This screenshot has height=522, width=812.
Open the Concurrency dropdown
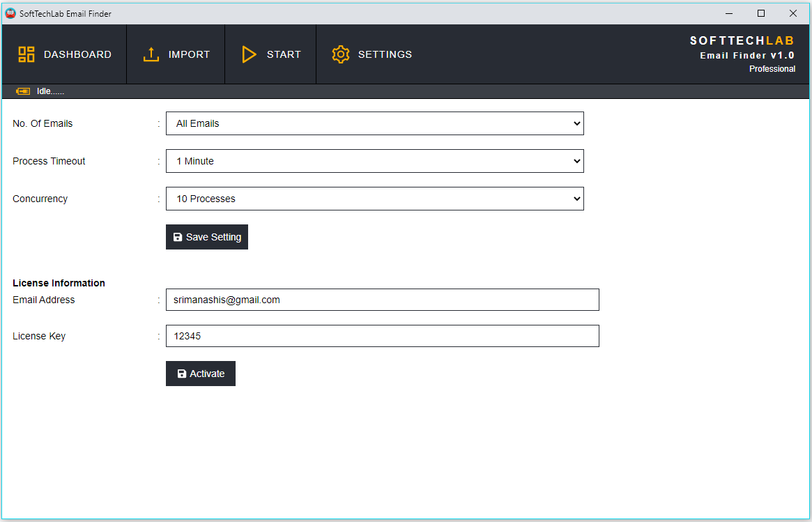(x=375, y=199)
